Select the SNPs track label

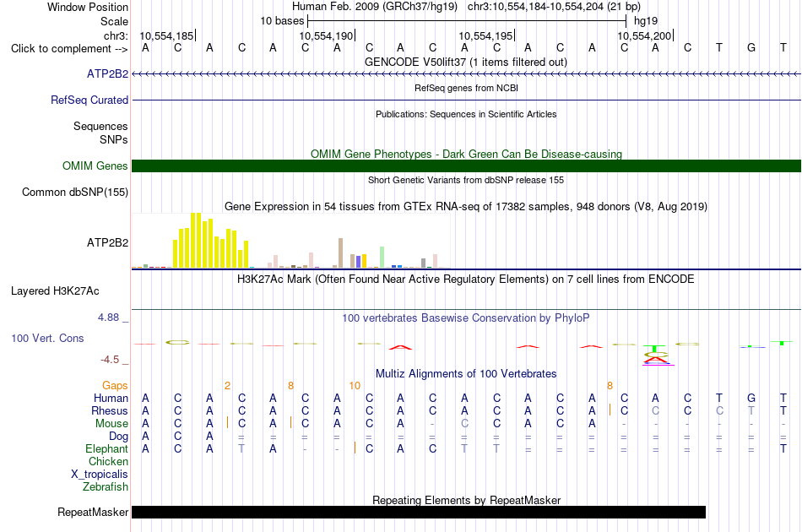[x=114, y=139]
